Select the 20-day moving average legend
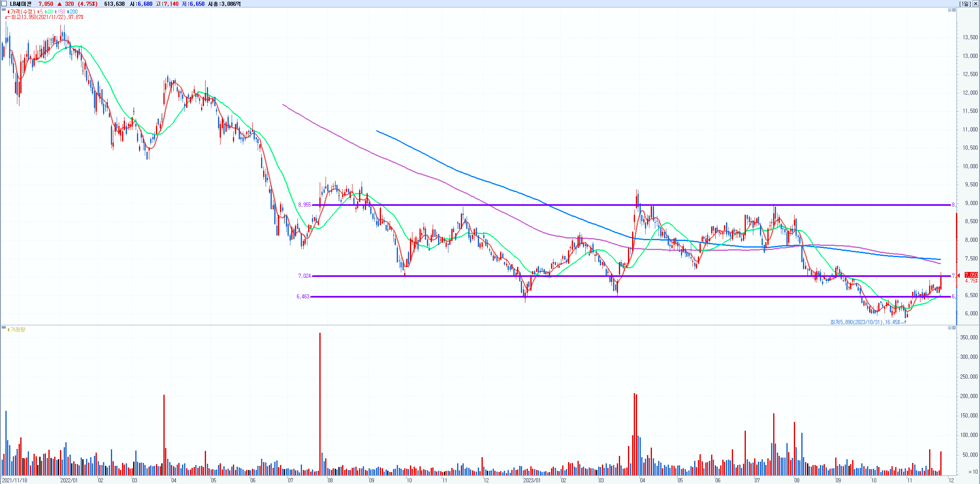The height and width of the screenshot is (484, 980). 49,12
